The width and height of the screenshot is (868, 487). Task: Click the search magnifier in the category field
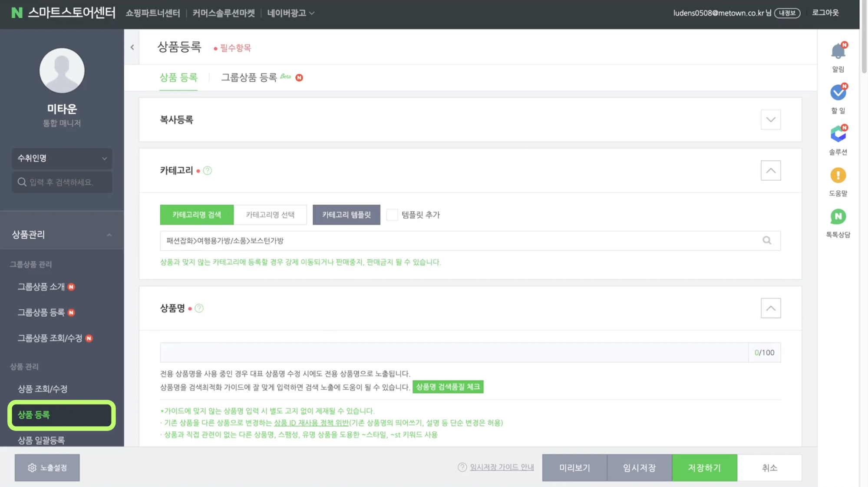click(766, 240)
